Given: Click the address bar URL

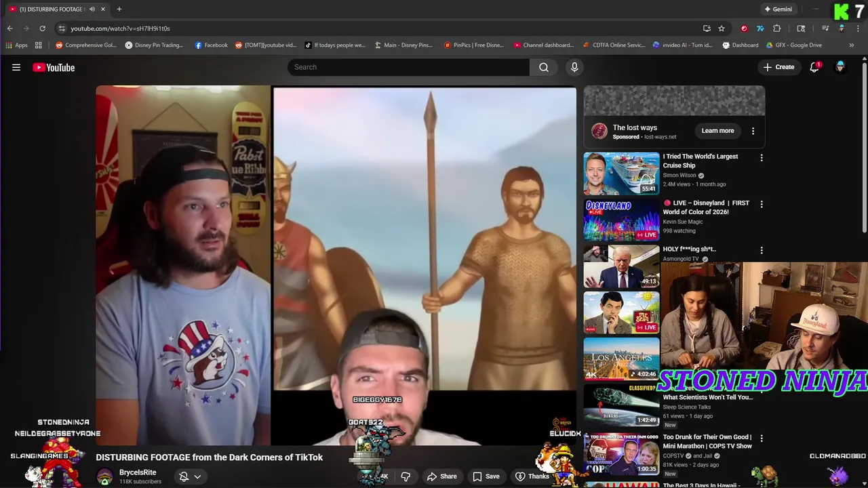Looking at the screenshot, I should tap(120, 28).
